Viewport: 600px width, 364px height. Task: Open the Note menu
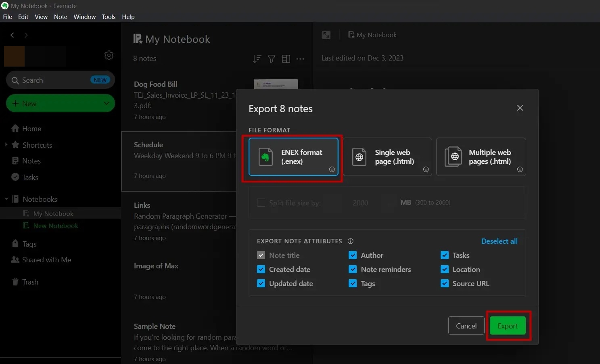61,17
